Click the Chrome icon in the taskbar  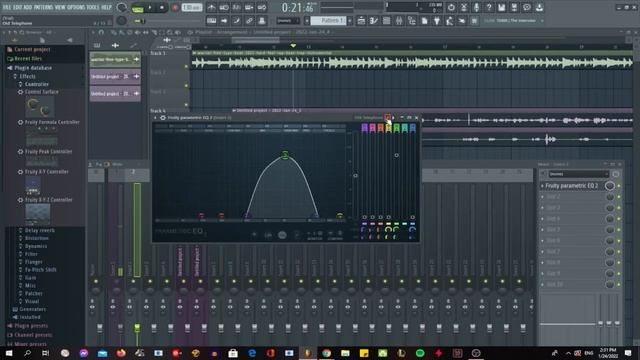point(326,353)
